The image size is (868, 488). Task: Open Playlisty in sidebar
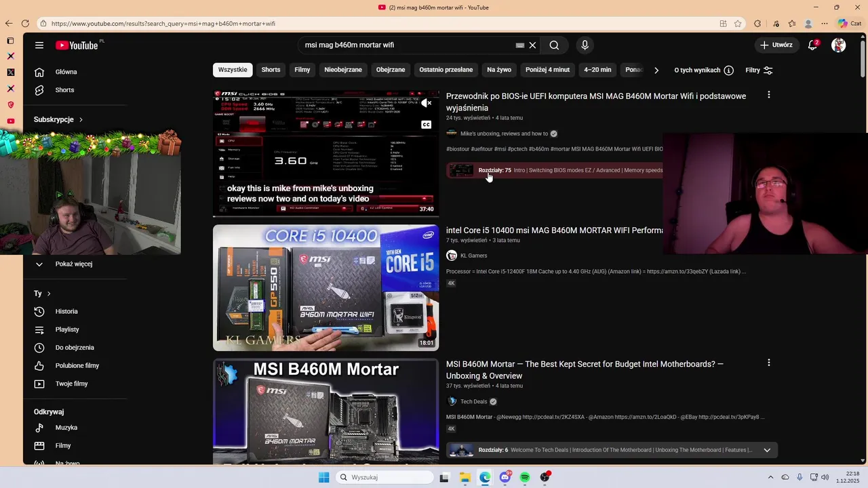tap(67, 329)
